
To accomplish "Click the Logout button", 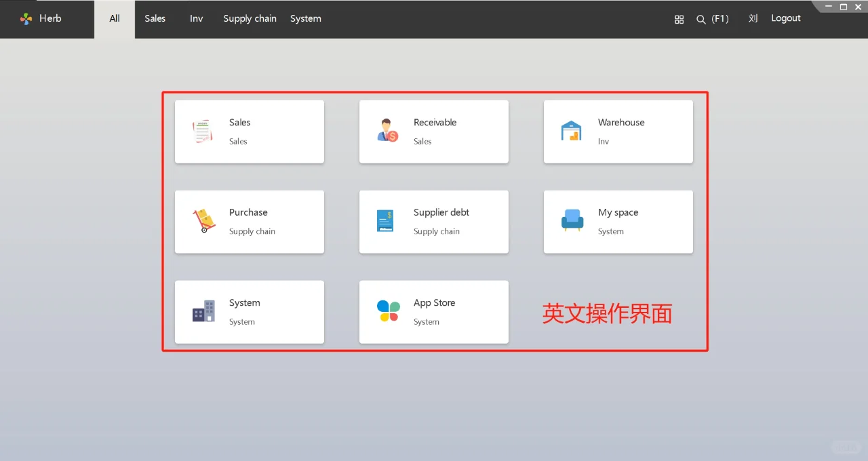I will 785,18.
